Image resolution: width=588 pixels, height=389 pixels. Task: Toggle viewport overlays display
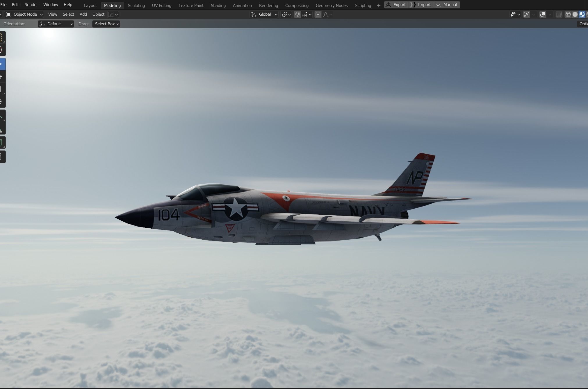coord(543,15)
